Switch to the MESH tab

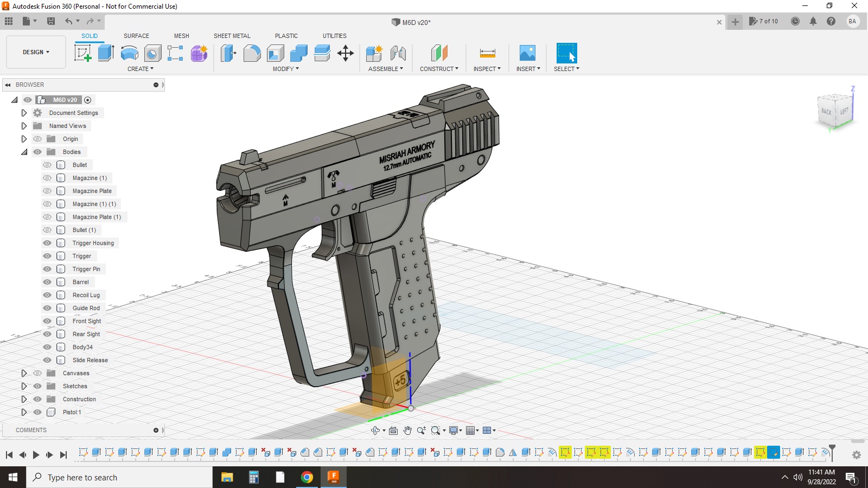click(x=182, y=36)
